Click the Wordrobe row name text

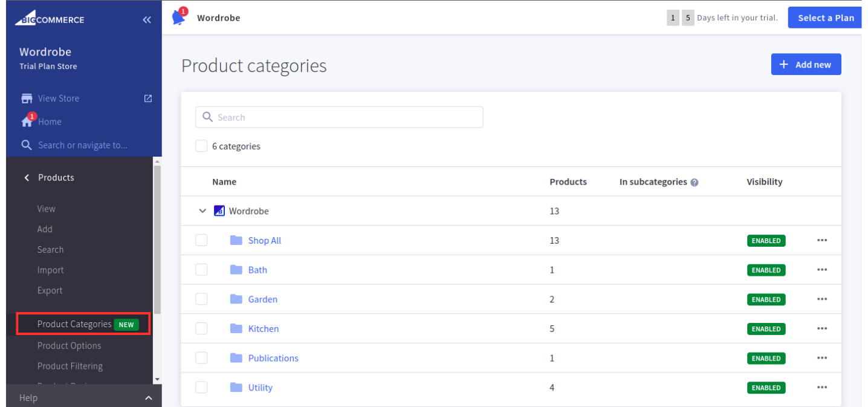click(249, 211)
